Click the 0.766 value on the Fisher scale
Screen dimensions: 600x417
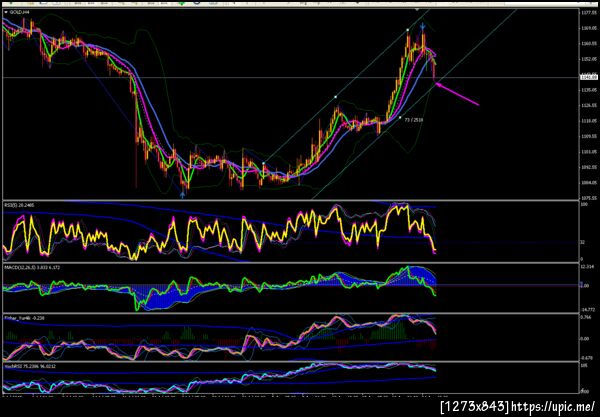point(586,318)
